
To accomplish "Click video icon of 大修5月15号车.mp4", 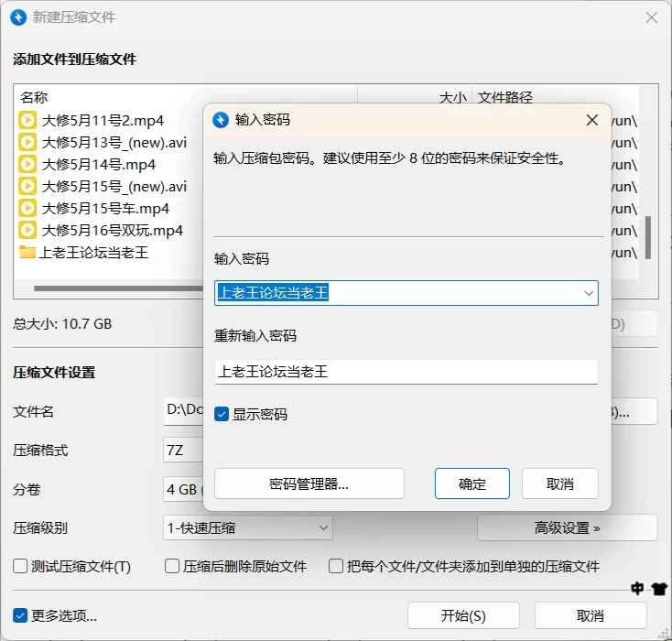I will click(28, 208).
